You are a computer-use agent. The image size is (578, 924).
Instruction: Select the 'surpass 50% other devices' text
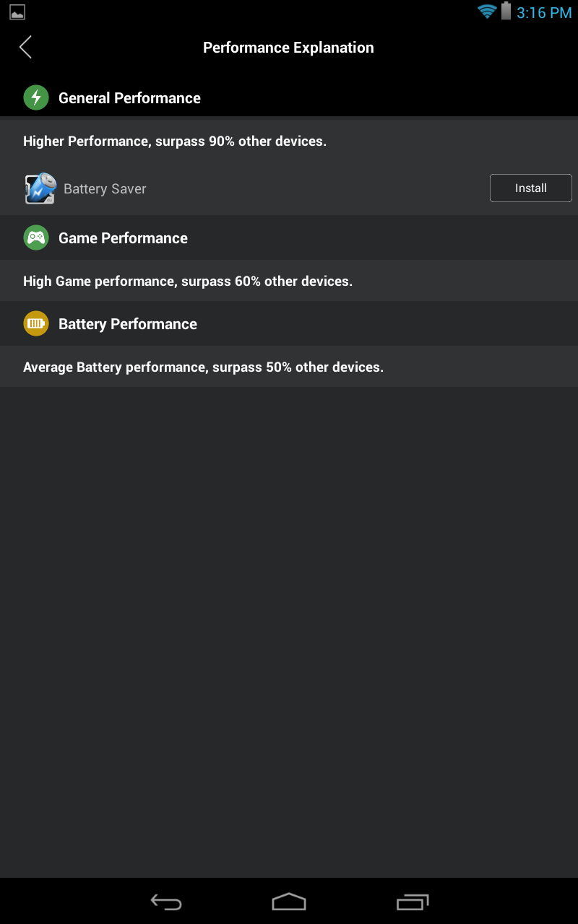(x=298, y=367)
